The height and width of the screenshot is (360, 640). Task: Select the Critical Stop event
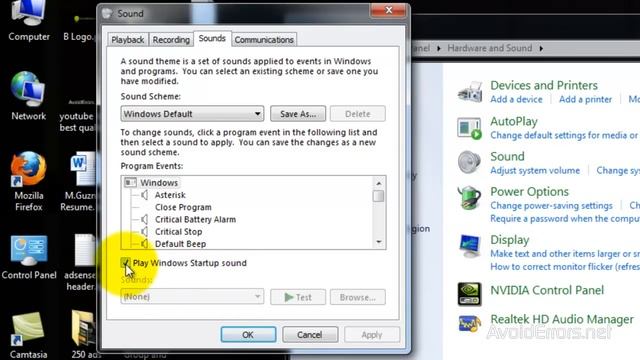[178, 232]
